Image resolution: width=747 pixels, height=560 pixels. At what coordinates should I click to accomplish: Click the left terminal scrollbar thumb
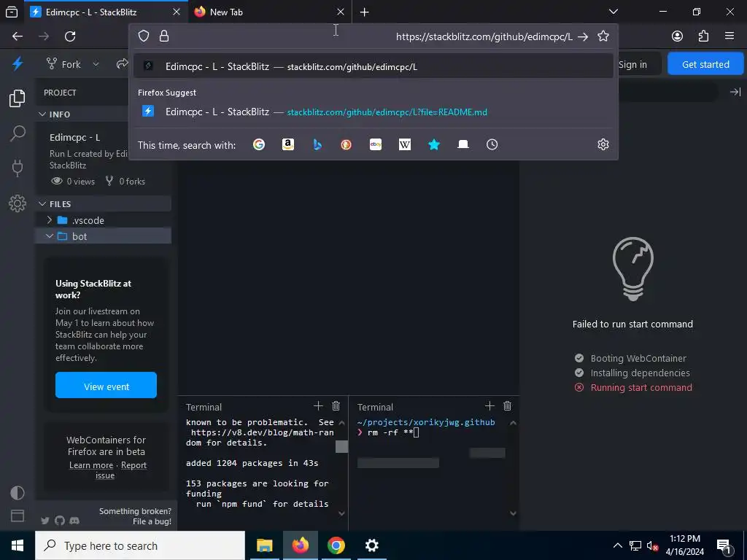point(341,447)
